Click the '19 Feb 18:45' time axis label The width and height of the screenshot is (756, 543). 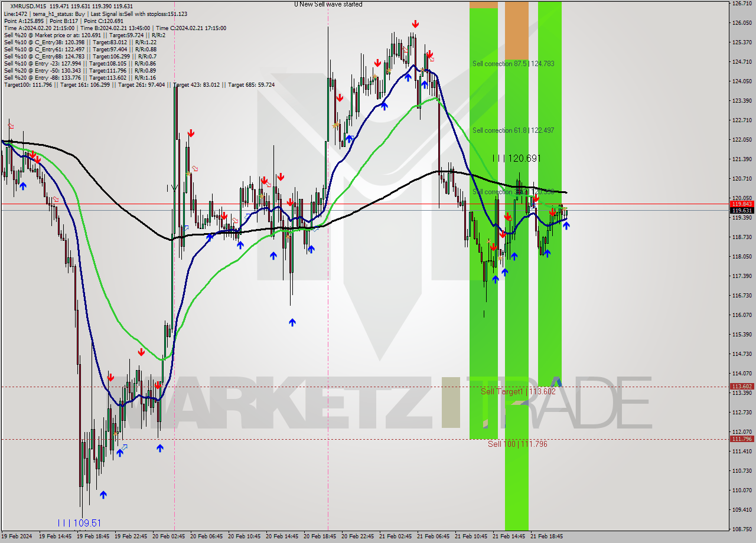pyautogui.click(x=93, y=537)
